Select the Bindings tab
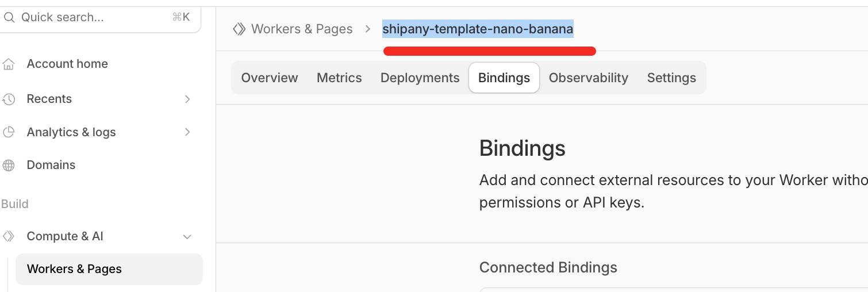This screenshot has height=292, width=868. 504,78
